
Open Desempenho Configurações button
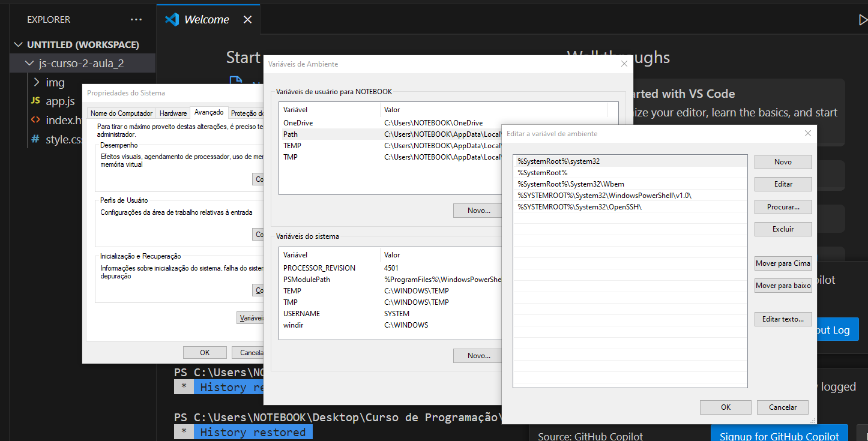click(258, 179)
